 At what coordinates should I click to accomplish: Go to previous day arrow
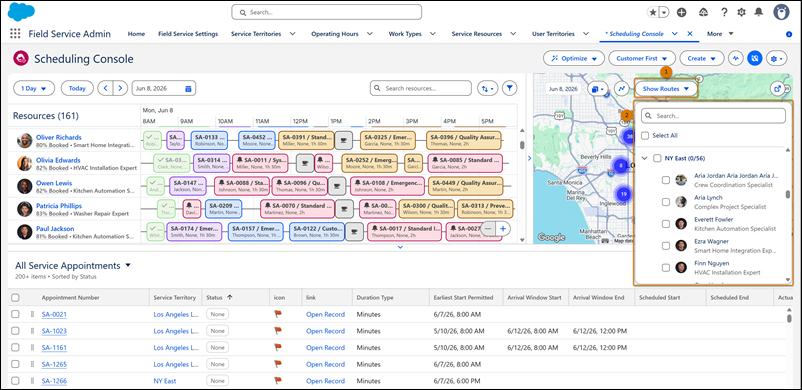[x=105, y=88]
